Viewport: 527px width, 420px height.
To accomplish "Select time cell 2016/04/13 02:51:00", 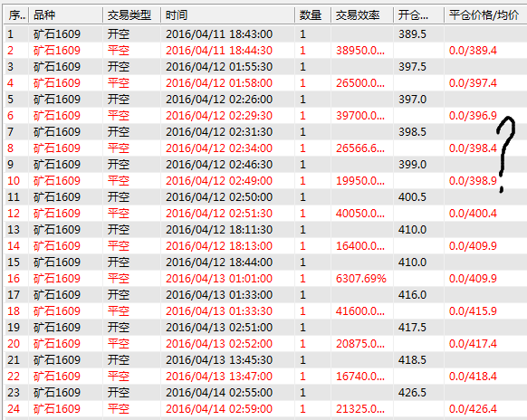I will tap(219, 328).
